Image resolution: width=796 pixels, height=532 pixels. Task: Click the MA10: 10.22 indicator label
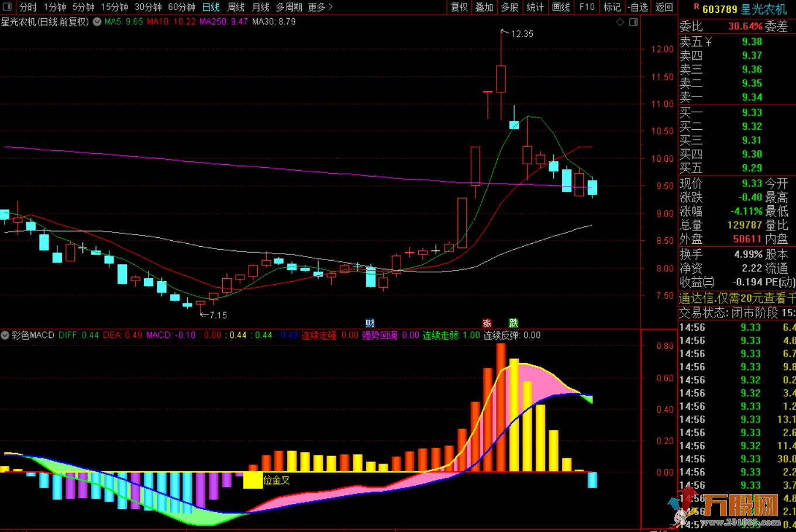[171, 22]
